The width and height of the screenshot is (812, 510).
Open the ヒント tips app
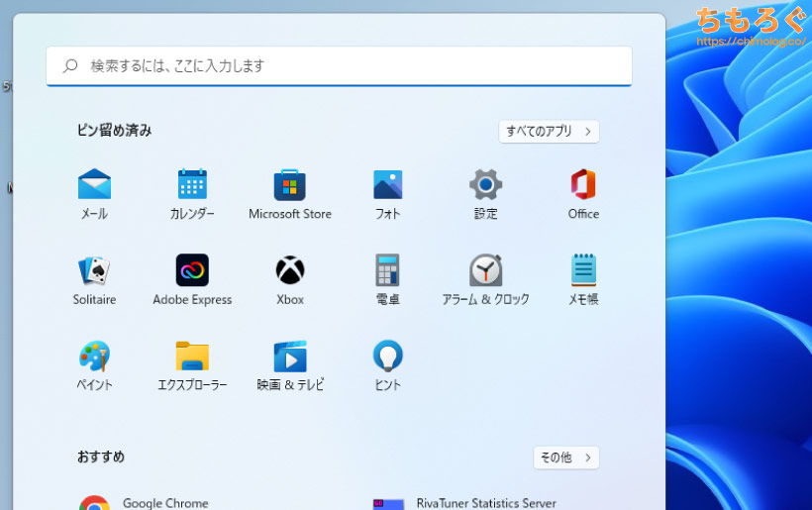click(x=388, y=365)
